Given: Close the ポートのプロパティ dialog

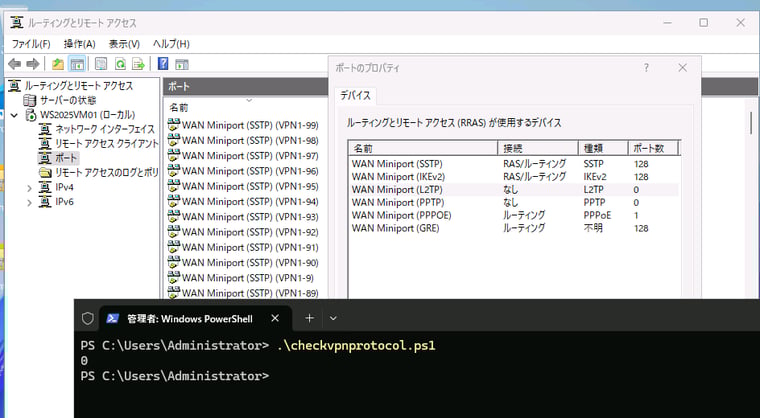Looking at the screenshot, I should pos(682,68).
